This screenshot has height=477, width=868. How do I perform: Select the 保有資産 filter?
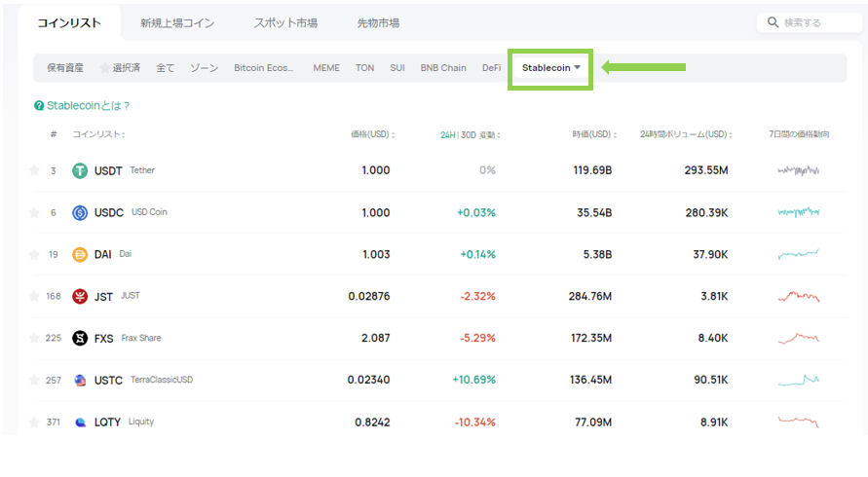tap(64, 68)
